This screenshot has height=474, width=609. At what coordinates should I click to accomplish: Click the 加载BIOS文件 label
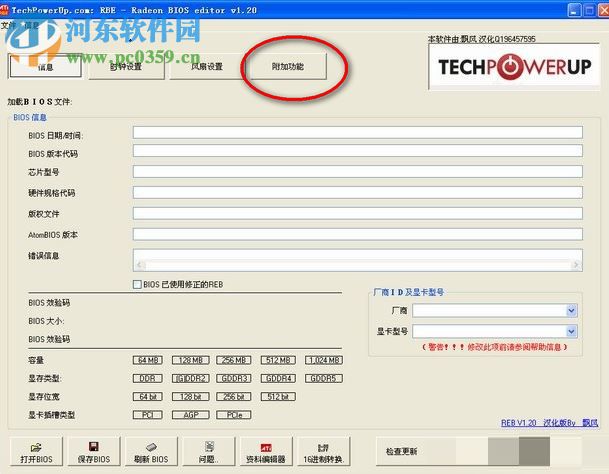[40, 102]
